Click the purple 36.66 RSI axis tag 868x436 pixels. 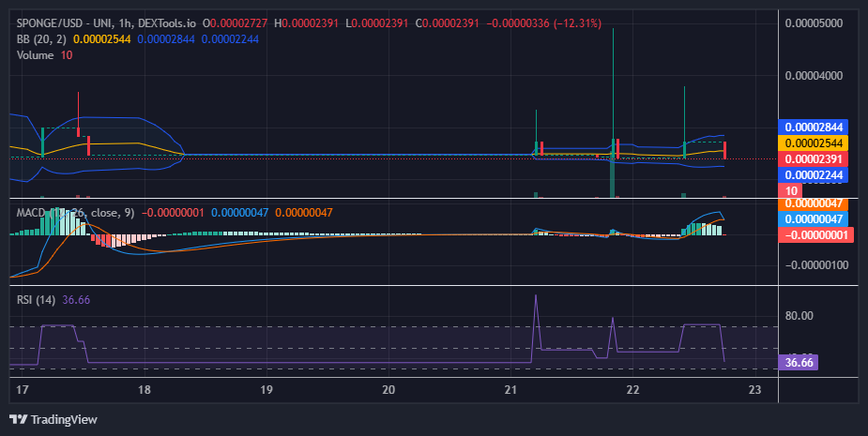click(799, 363)
